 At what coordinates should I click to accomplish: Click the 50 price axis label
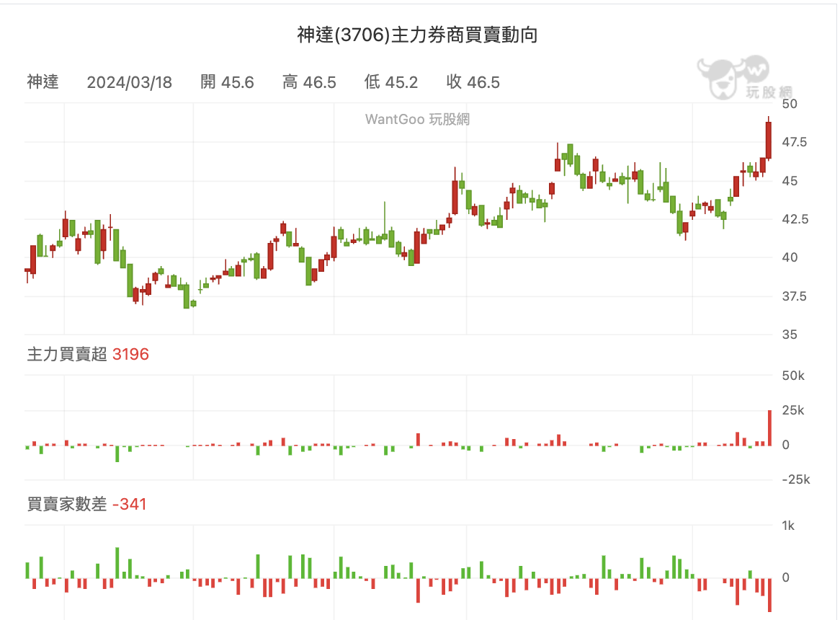[789, 104]
